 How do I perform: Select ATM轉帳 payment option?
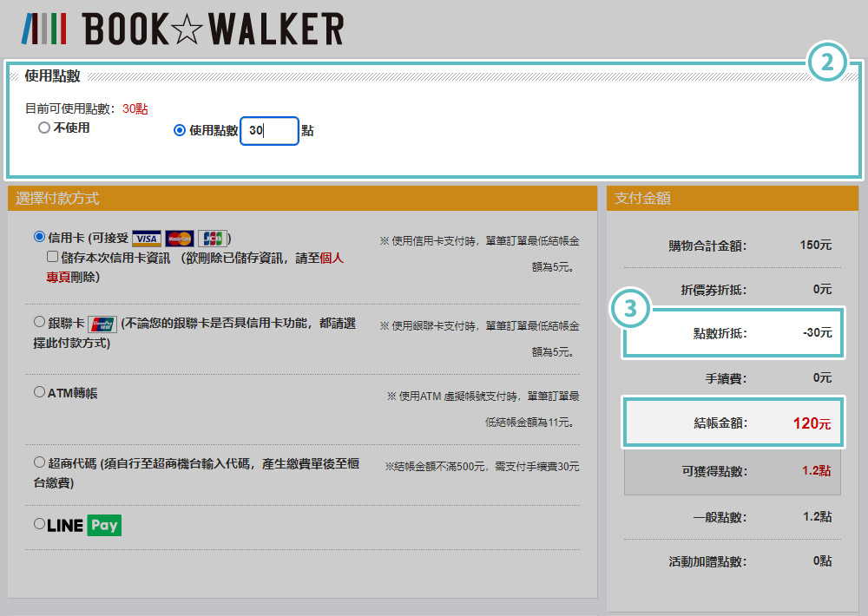(x=39, y=392)
